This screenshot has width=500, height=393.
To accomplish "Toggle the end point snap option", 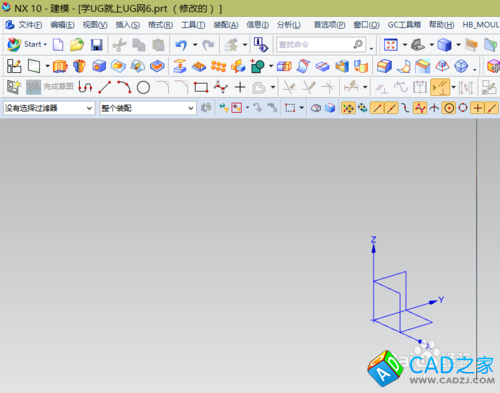I will pyautogui.click(x=377, y=108).
